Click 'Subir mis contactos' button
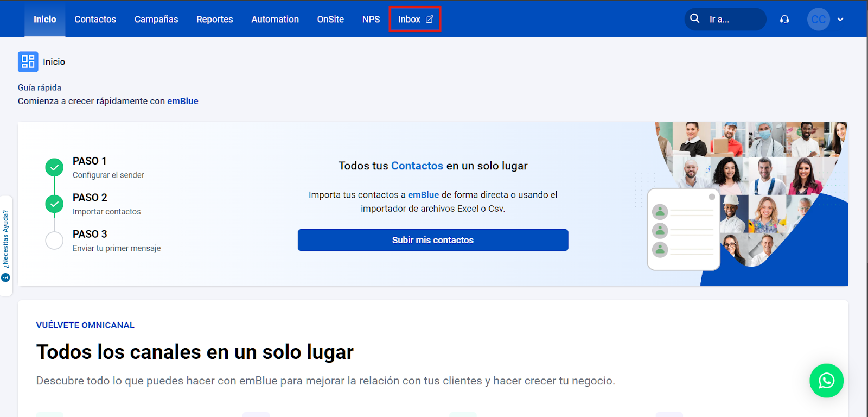 click(433, 240)
